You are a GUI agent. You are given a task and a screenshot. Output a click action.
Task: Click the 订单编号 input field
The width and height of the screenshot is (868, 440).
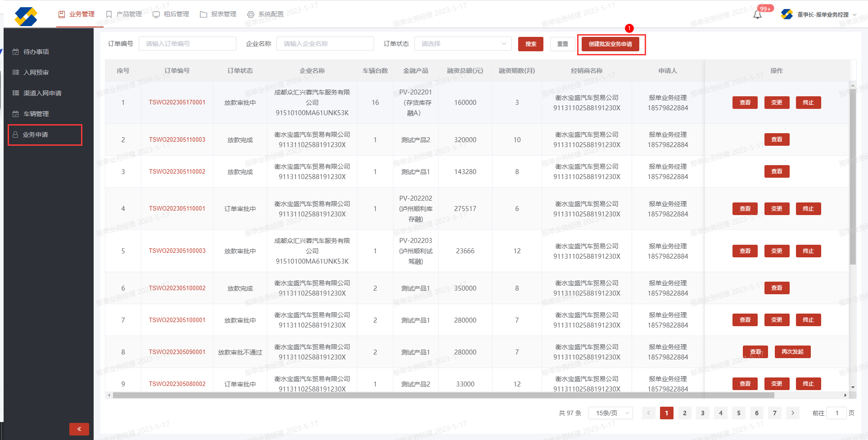tap(187, 44)
